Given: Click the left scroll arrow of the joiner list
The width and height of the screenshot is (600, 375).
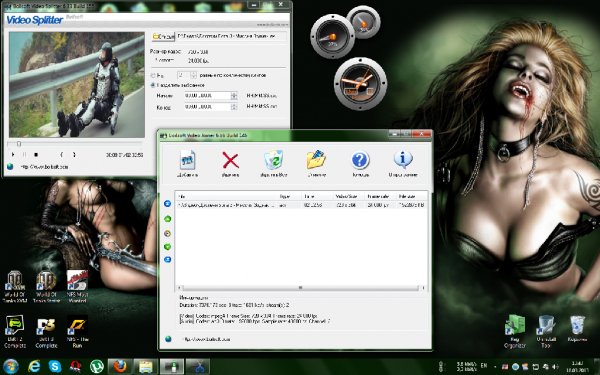Looking at the screenshot, I should coord(180,287).
